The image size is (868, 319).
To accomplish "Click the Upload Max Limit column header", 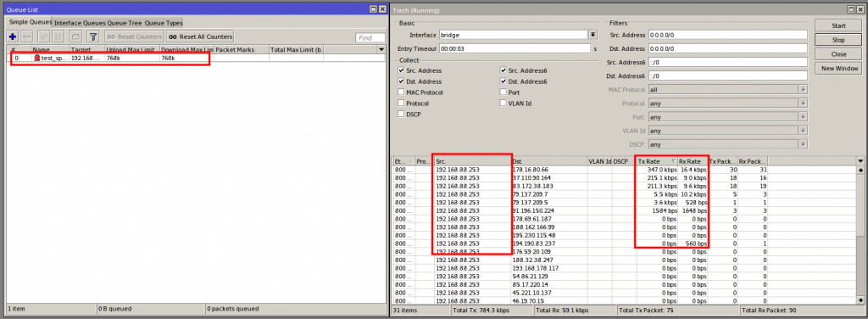I will 131,50.
